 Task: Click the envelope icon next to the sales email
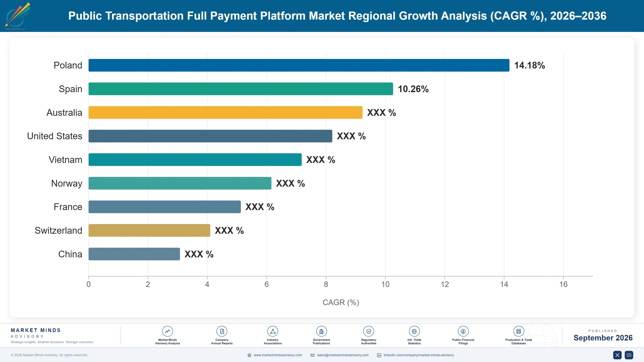[x=313, y=355]
